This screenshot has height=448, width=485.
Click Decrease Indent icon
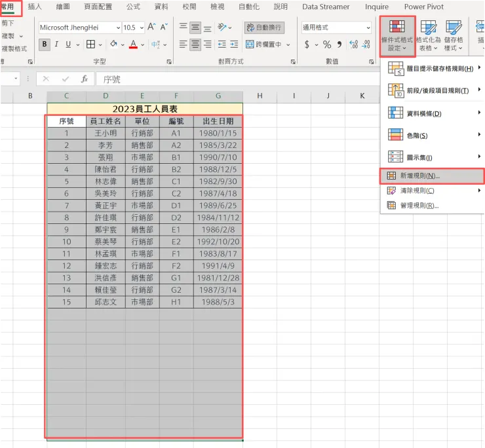(222, 45)
